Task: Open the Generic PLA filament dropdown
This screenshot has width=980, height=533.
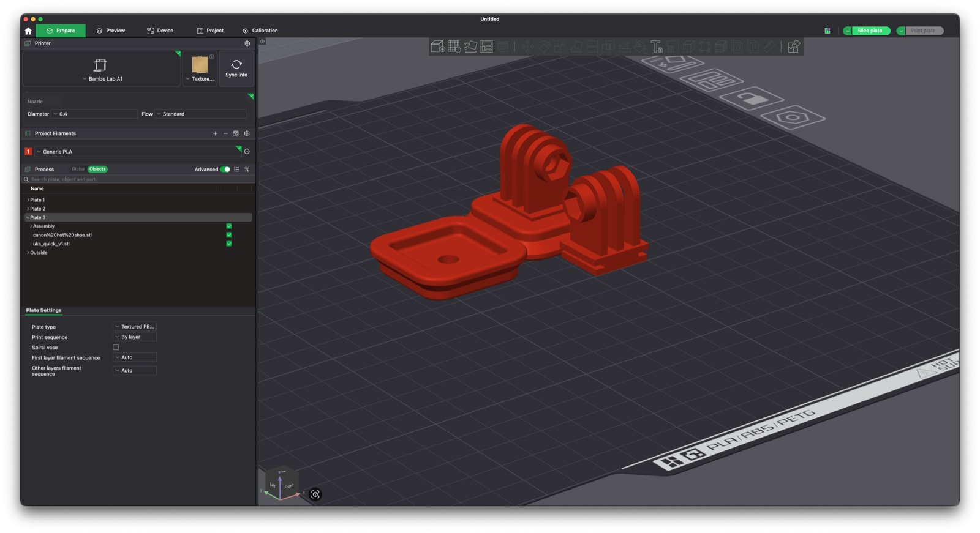Action: [x=138, y=152]
